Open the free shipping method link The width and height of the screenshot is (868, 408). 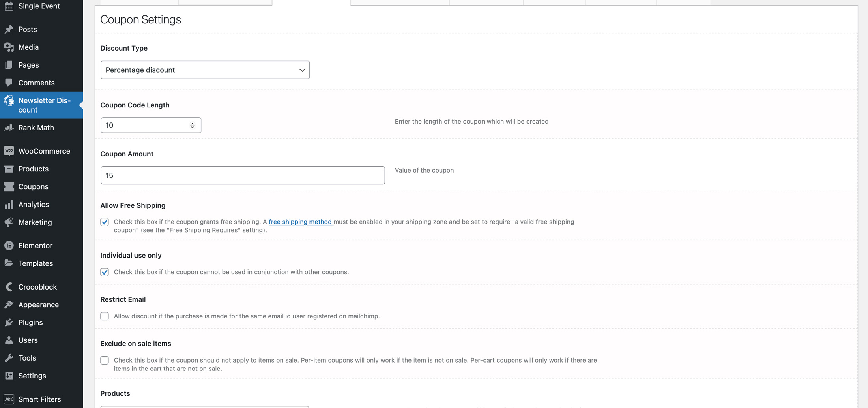300,222
